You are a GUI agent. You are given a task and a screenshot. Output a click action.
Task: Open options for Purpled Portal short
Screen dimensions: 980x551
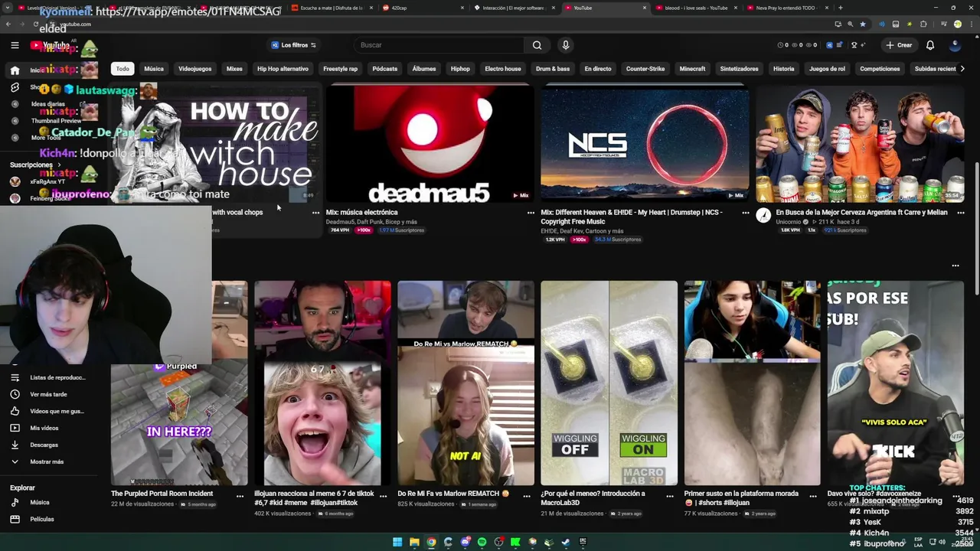click(x=240, y=496)
